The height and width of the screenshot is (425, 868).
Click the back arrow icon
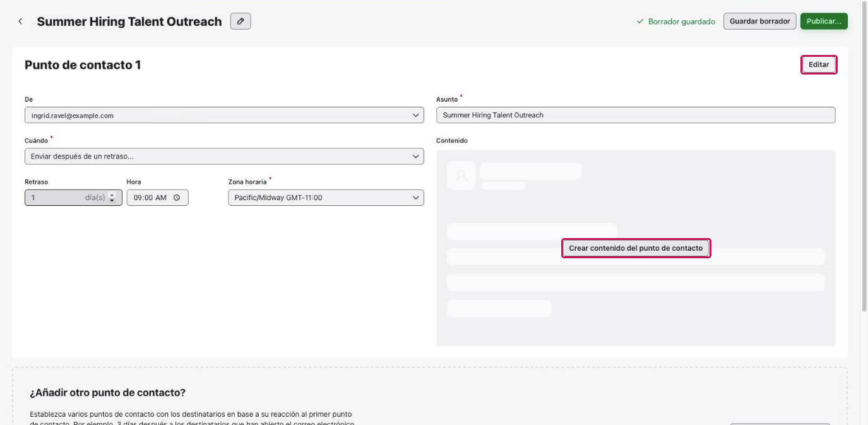click(20, 21)
